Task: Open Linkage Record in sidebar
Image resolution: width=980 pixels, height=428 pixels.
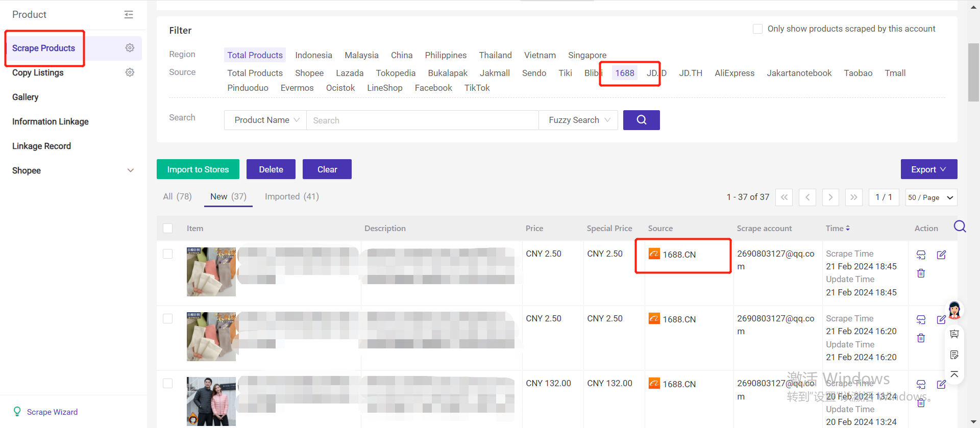Action: pyautogui.click(x=41, y=146)
